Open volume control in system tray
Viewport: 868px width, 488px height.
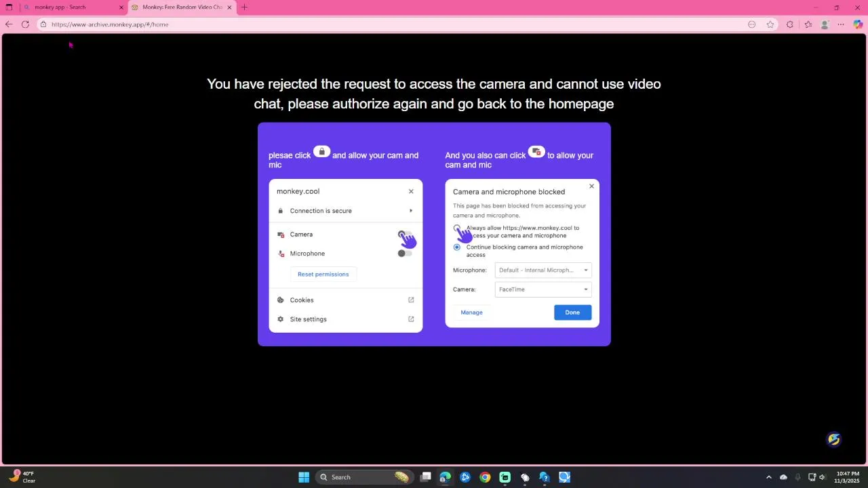pos(823,477)
